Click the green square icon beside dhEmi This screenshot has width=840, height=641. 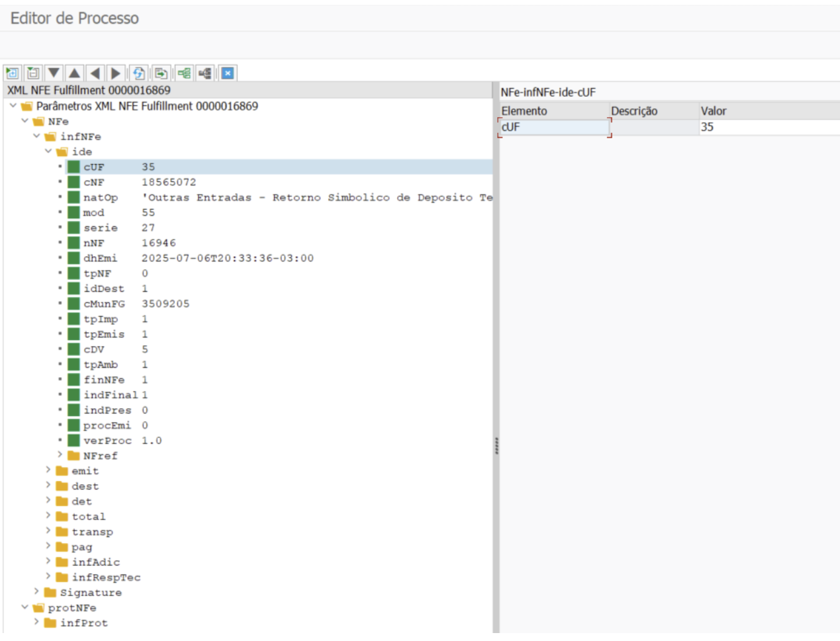point(73,258)
